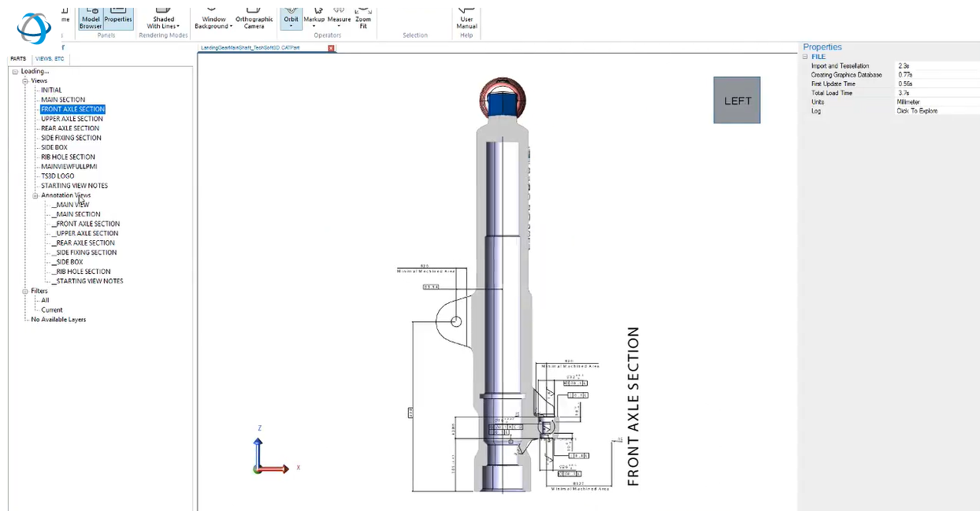The height and width of the screenshot is (511, 980).
Task: Switch to the PARTS tab
Action: pos(18,59)
